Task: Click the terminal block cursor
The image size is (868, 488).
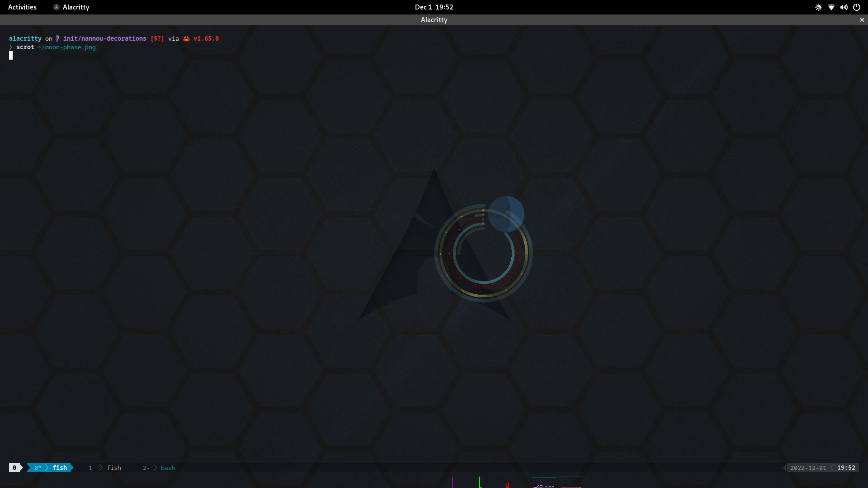Action: (11, 56)
